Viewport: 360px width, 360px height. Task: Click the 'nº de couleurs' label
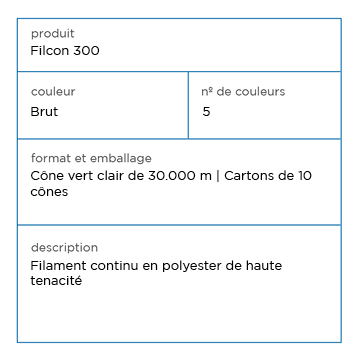243,91
